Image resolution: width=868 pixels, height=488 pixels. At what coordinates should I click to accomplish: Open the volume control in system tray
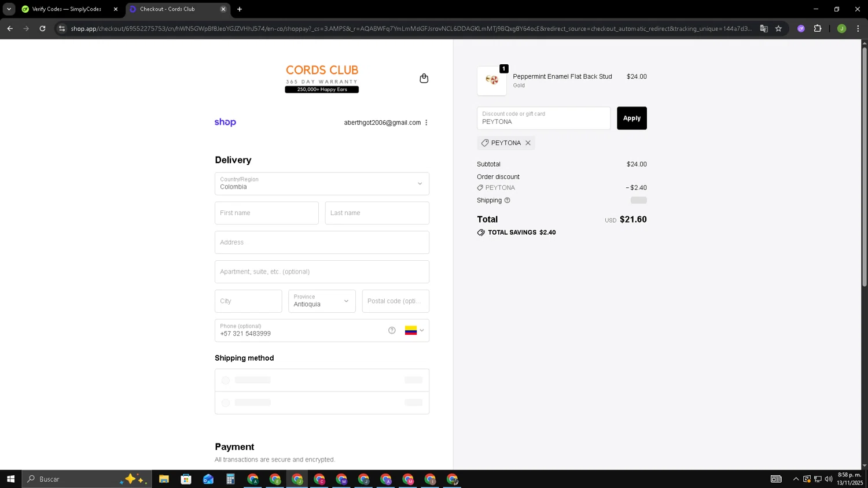(x=829, y=479)
